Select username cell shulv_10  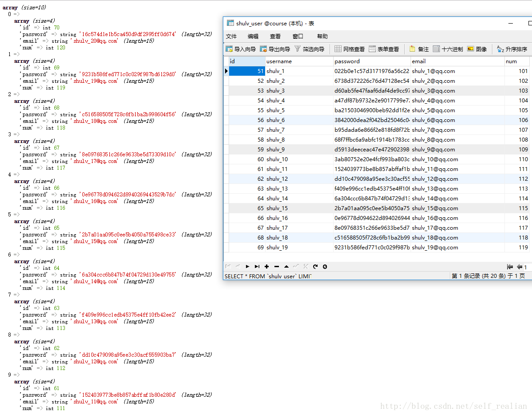[299, 159]
